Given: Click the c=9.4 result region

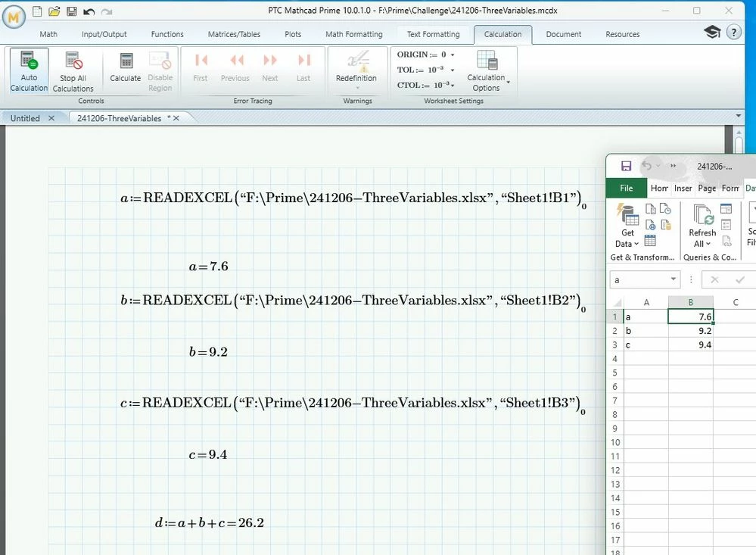Looking at the screenshot, I should tap(208, 454).
